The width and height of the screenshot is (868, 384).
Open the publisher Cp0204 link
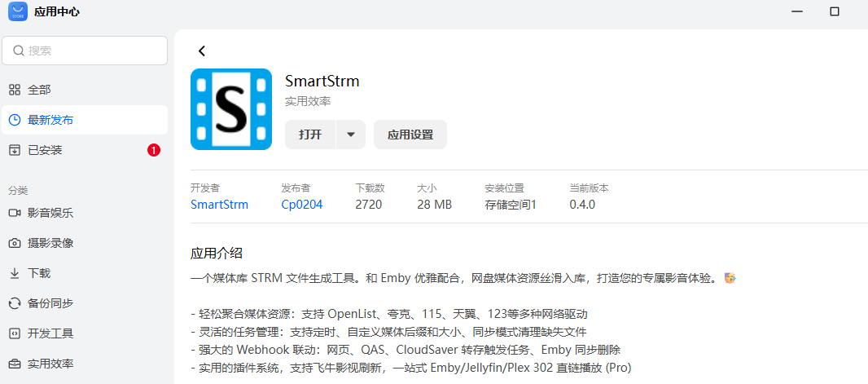[x=302, y=205]
